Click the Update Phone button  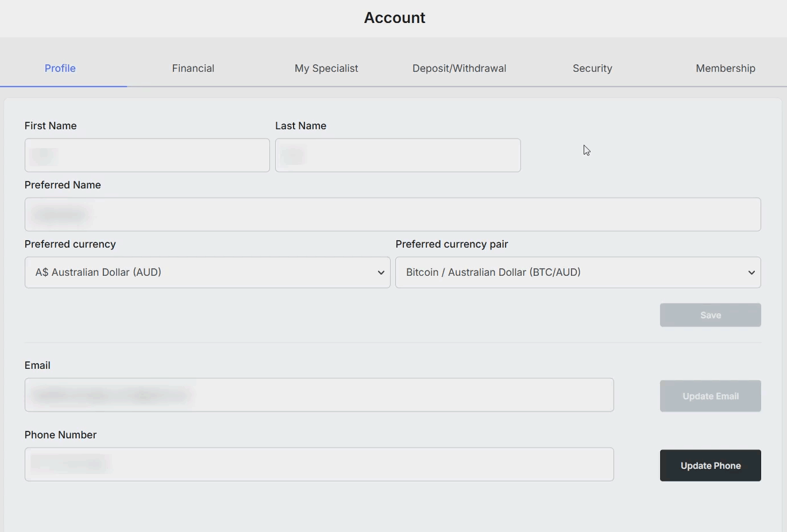[x=711, y=465]
